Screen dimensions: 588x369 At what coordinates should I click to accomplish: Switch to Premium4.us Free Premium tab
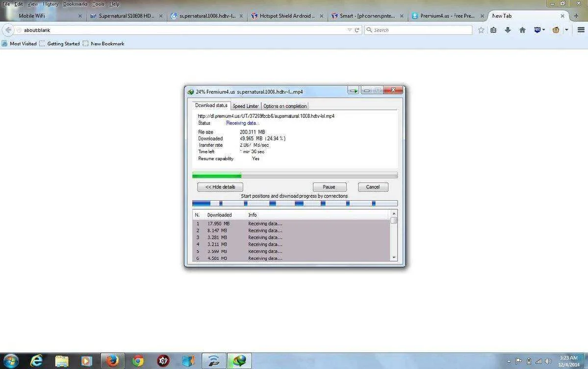click(x=448, y=16)
